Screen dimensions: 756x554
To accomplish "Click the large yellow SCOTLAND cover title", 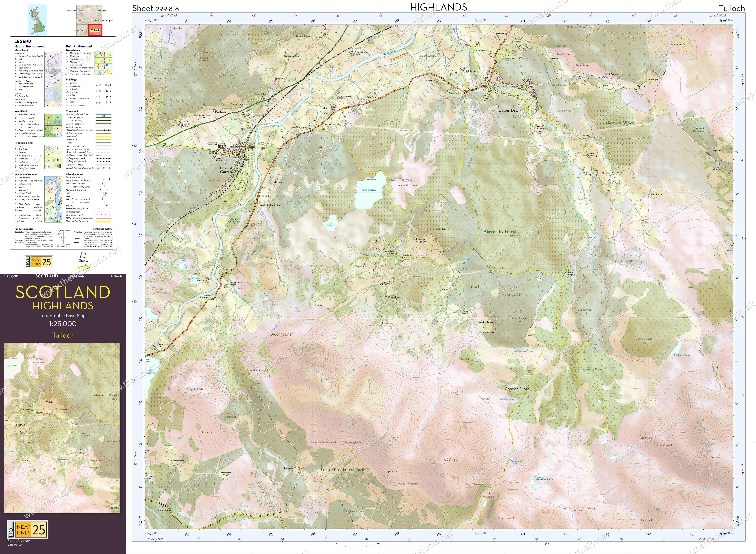I will (63, 292).
